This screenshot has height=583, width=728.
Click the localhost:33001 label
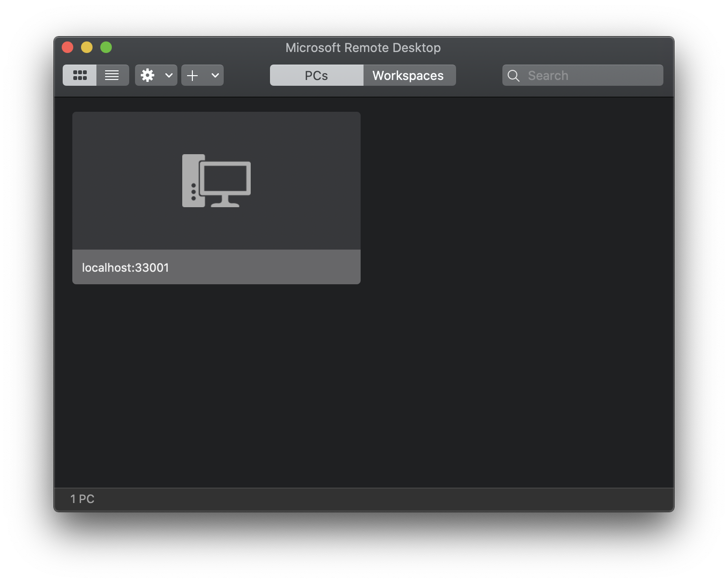coord(125,267)
